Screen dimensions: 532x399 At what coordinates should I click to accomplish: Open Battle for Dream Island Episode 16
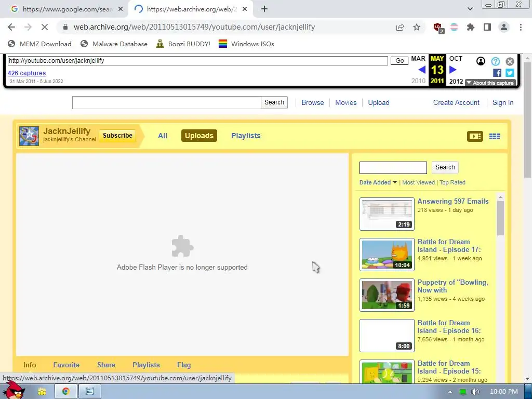point(449,327)
